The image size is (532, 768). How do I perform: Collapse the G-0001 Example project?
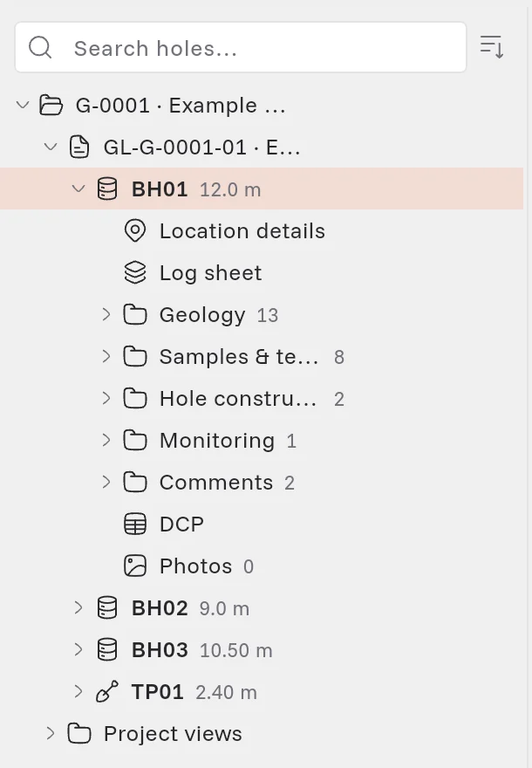[x=23, y=105]
